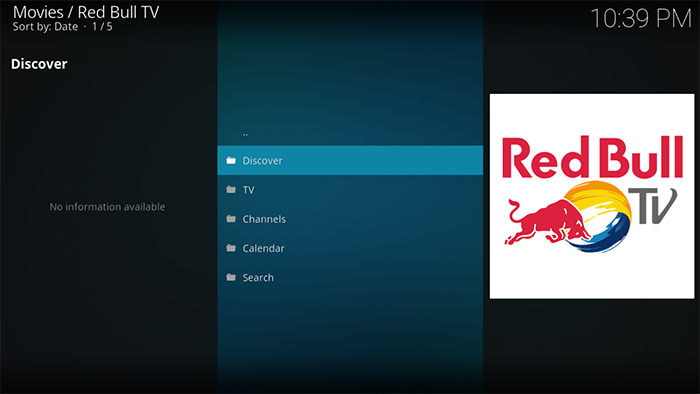Open the Discover folder icon
The width and height of the screenshot is (700, 394).
[x=231, y=160]
